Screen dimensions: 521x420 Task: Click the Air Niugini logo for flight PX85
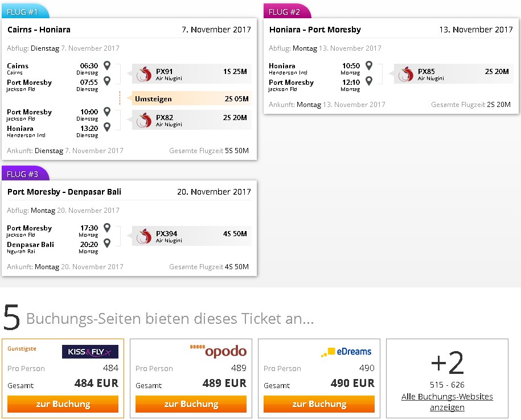pyautogui.click(x=405, y=74)
